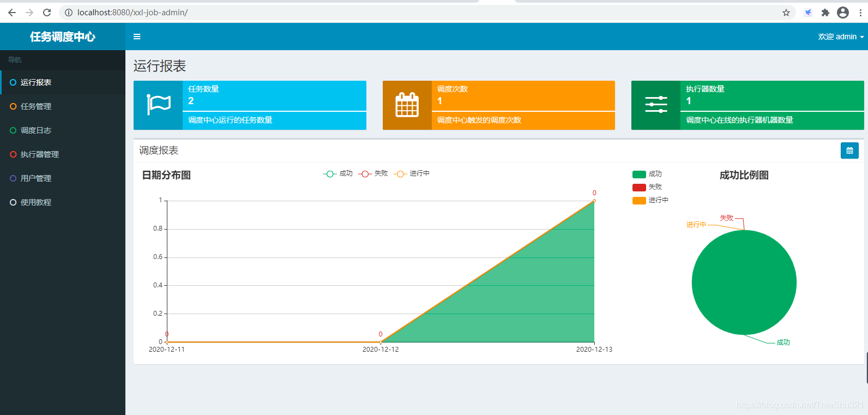The height and width of the screenshot is (415, 868).
Task: Open the Chrome three-dot menu
Action: pos(860,13)
